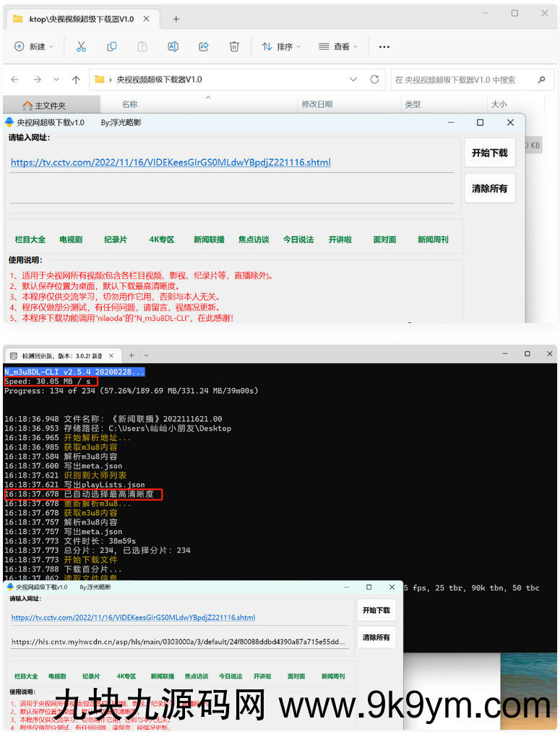Open 面对面 in upper downloader window

click(384, 239)
